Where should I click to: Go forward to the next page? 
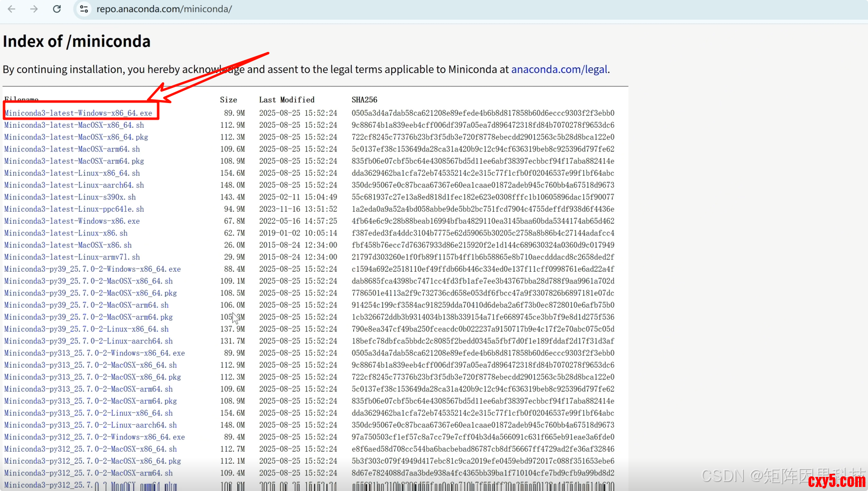point(34,9)
